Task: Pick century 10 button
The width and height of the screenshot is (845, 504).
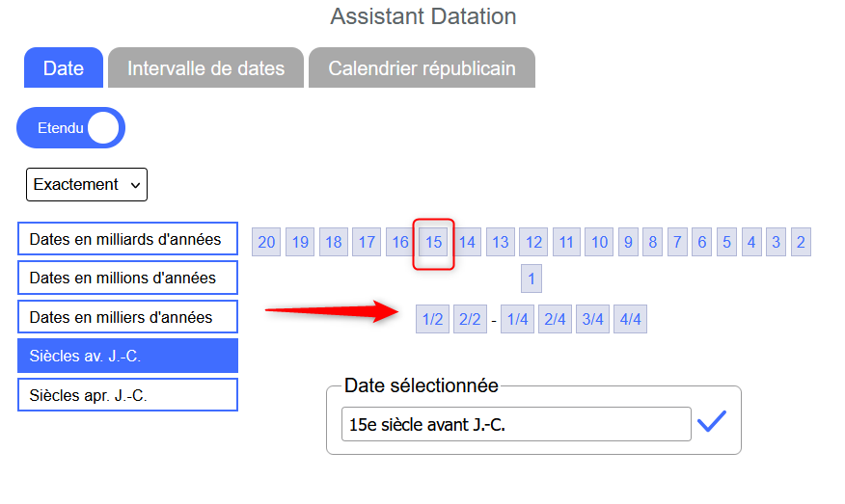Action: coord(600,242)
